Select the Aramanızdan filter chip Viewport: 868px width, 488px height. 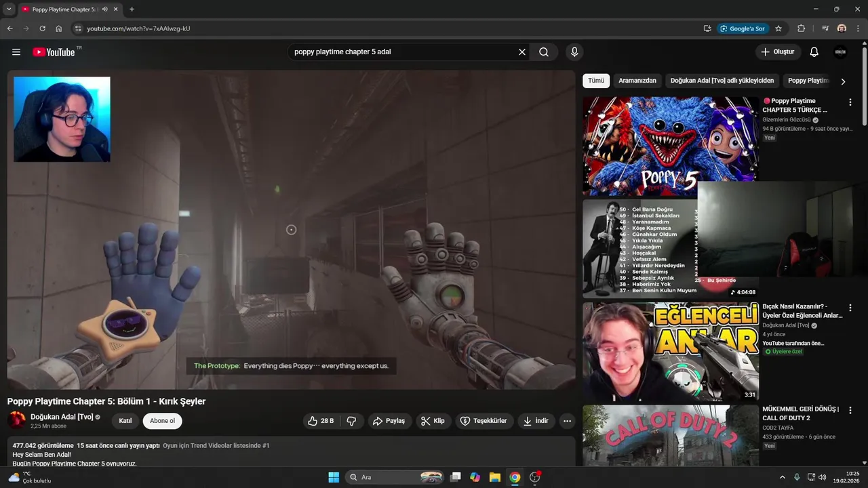tap(637, 81)
